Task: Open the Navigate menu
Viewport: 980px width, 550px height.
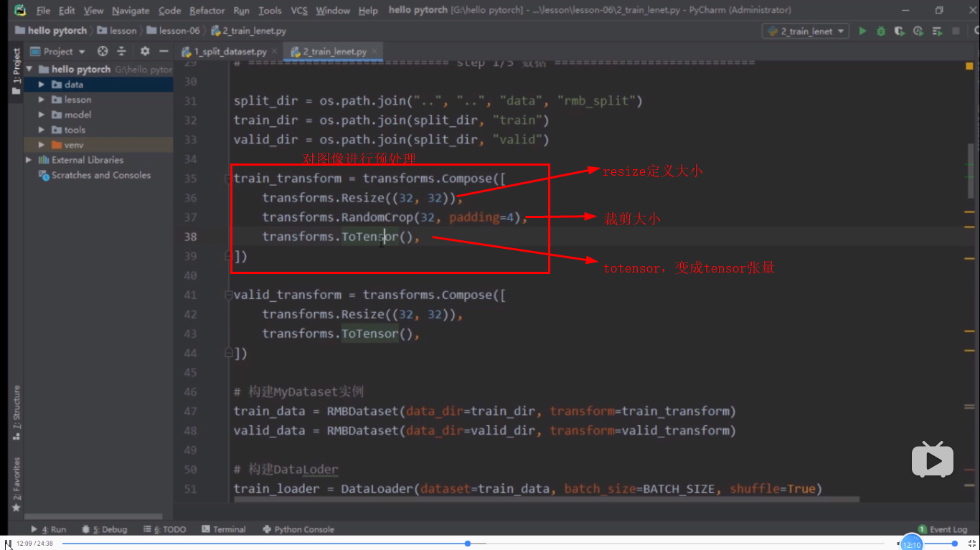Action: coord(131,11)
